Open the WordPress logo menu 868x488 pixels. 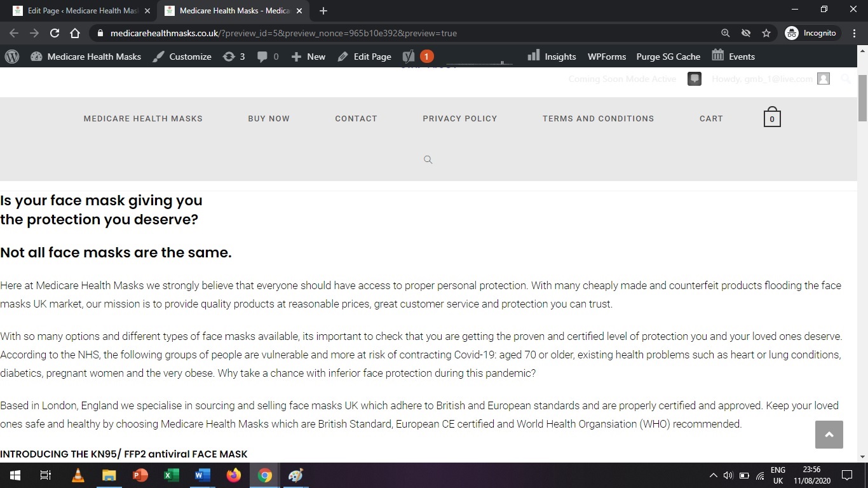(12, 57)
